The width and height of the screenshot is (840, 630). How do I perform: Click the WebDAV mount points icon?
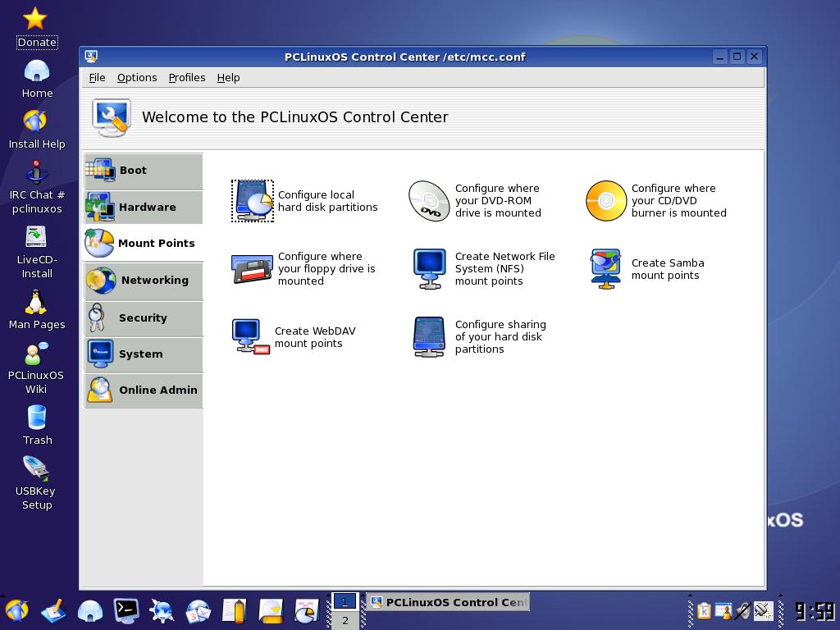[x=251, y=337]
